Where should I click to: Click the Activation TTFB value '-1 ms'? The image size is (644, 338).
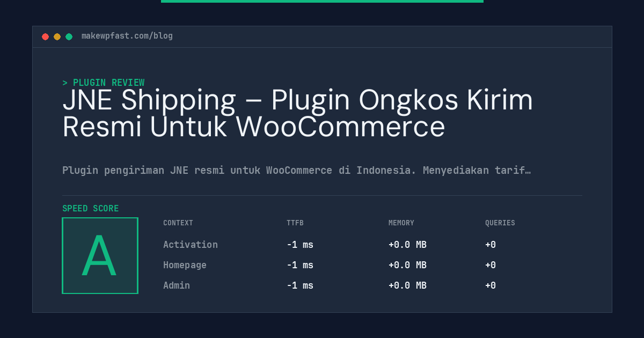(x=300, y=245)
